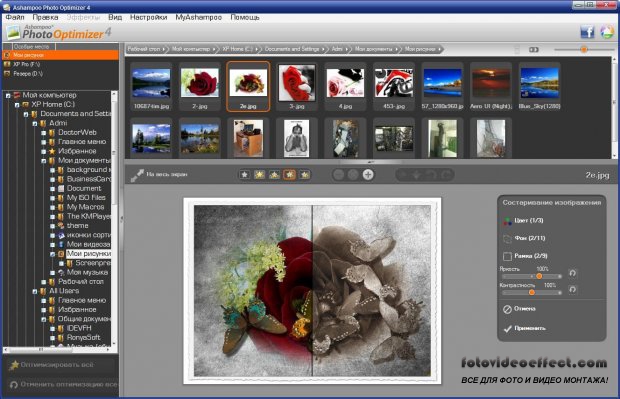Collapse the Мои документы folder node

pyautogui.click(x=44, y=161)
